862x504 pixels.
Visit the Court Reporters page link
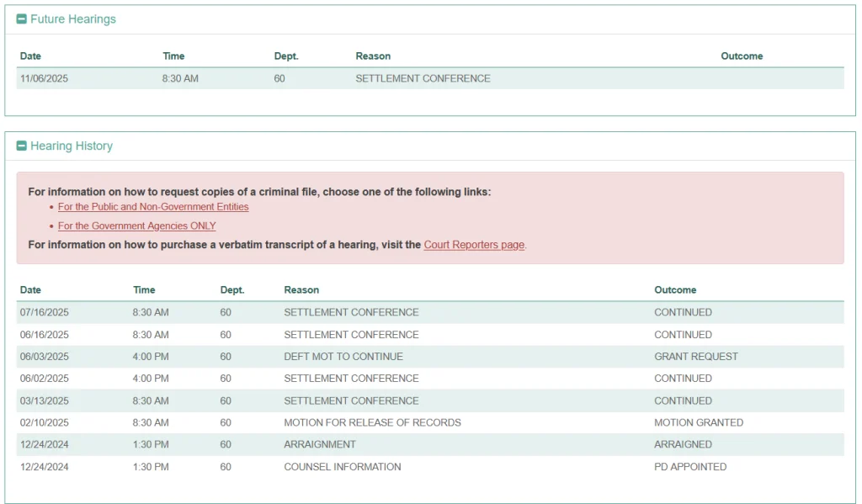(474, 245)
